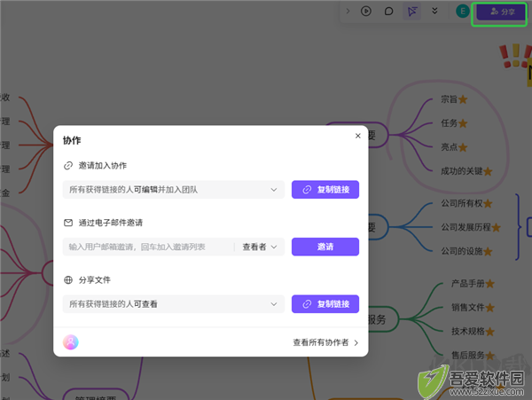Click the star icon beside 任务
This screenshot has height=400, width=532.
click(x=463, y=123)
